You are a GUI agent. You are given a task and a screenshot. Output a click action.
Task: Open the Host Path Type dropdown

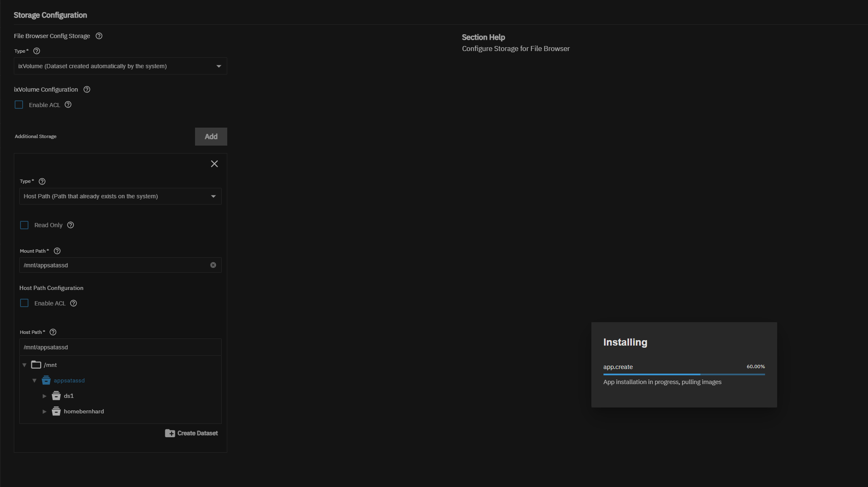[120, 196]
